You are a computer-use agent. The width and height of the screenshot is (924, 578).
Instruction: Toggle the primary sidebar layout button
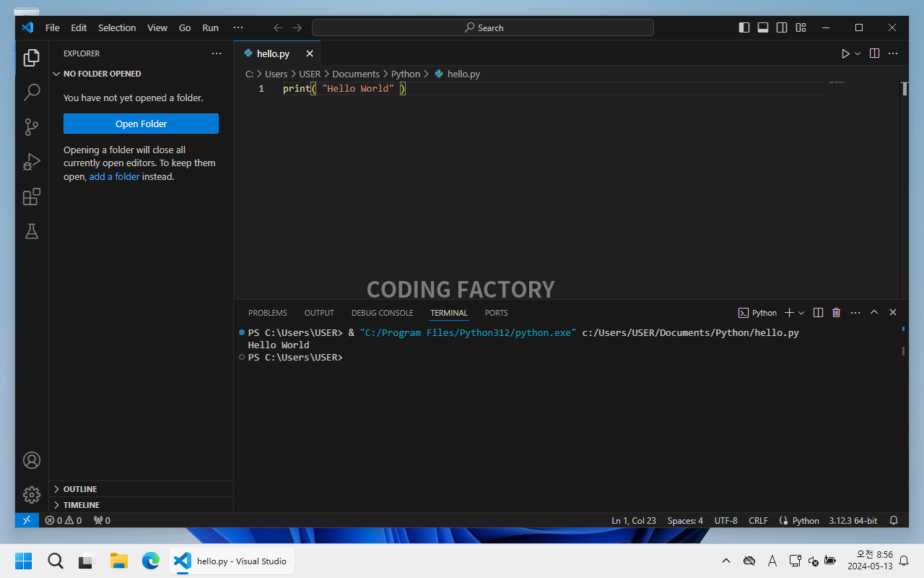pyautogui.click(x=744, y=27)
